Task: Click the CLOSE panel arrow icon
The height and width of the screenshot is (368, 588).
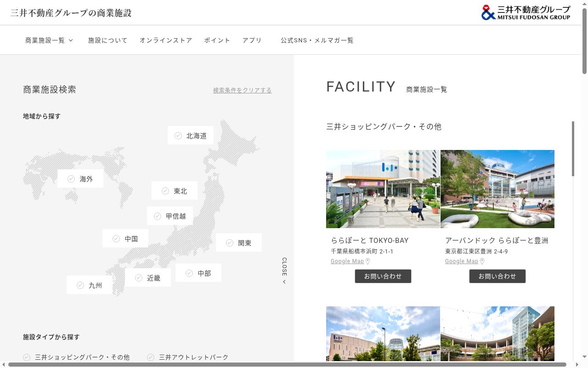Action: pyautogui.click(x=284, y=282)
